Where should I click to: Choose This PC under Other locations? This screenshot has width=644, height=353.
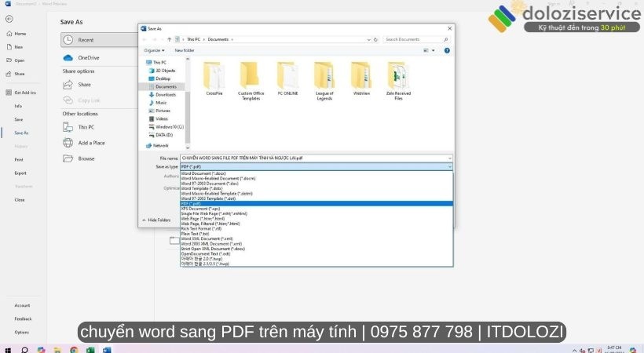pos(79,127)
